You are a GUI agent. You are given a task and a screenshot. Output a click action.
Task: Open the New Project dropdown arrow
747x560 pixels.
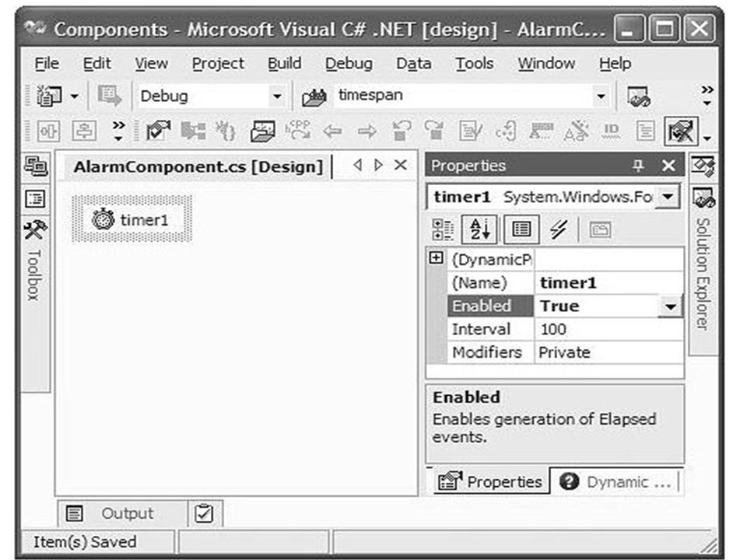75,96
